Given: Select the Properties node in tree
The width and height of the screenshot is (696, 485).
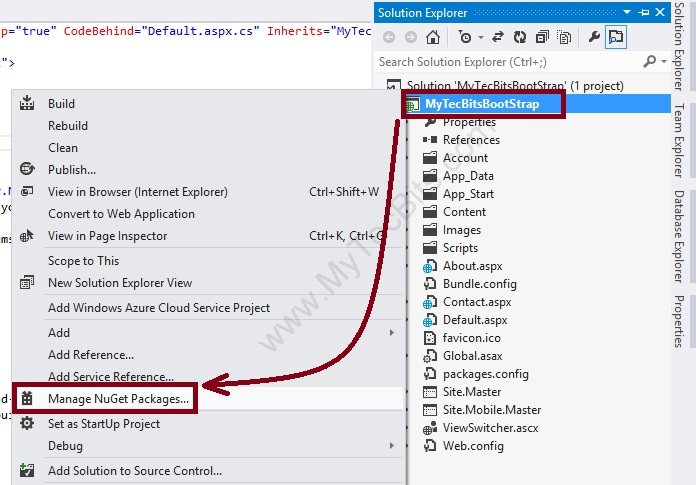Looking at the screenshot, I should click(469, 122).
